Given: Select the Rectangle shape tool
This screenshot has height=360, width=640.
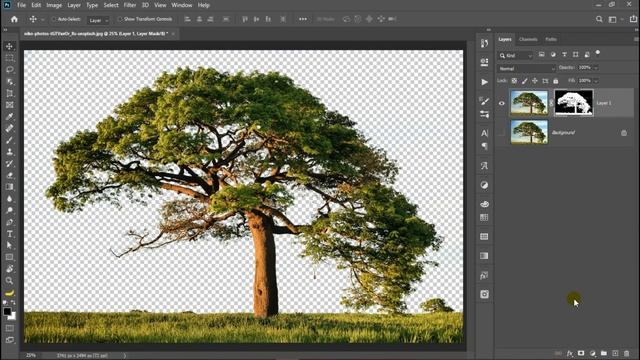Looking at the screenshot, I should click(x=9, y=257).
